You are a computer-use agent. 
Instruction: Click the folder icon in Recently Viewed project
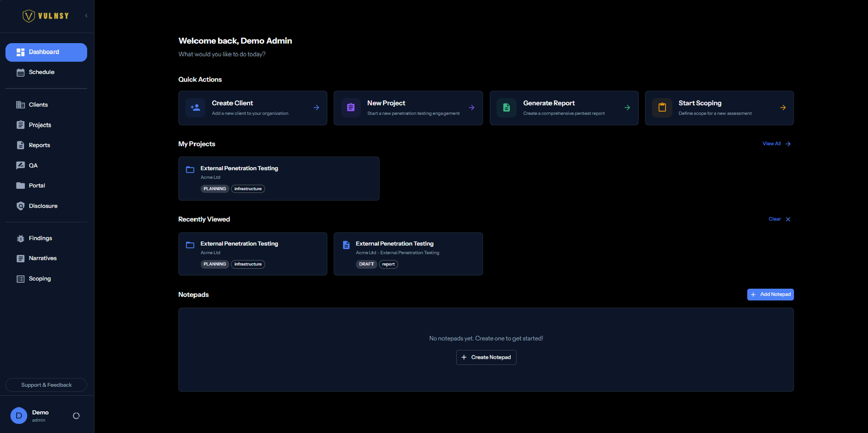pyautogui.click(x=190, y=245)
